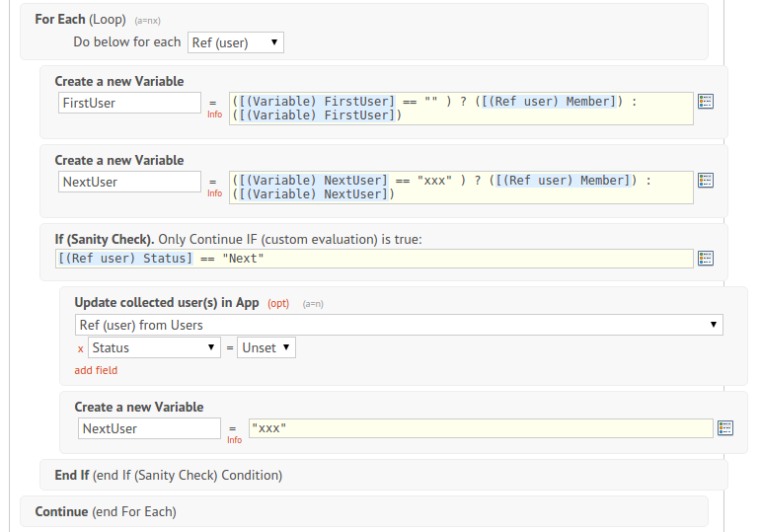This screenshot has width=760, height=532.
Task: Expand the Ref (user) from Users dropdown
Action: tap(399, 325)
